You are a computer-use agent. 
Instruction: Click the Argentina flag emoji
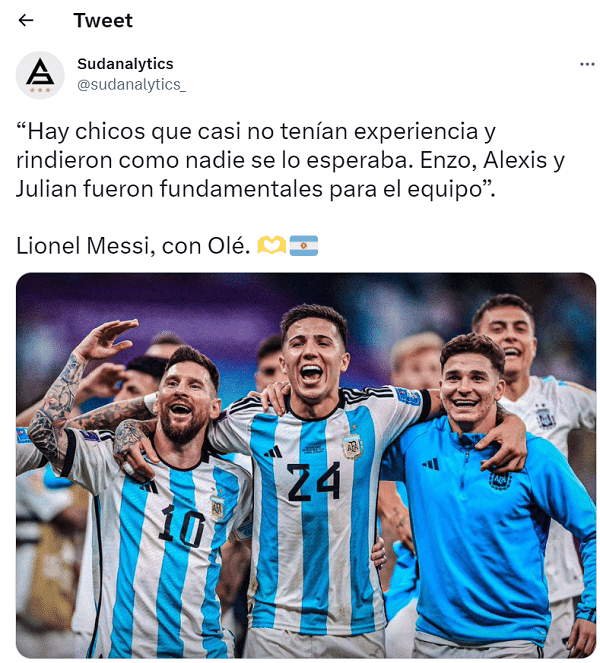click(304, 246)
